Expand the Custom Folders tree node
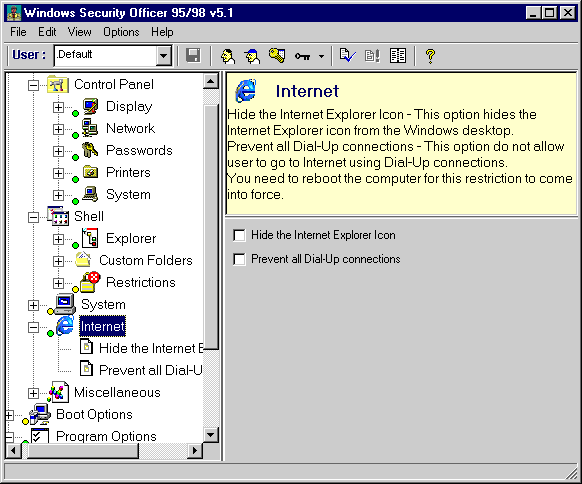This screenshot has height=484, width=582. pyautogui.click(x=58, y=261)
